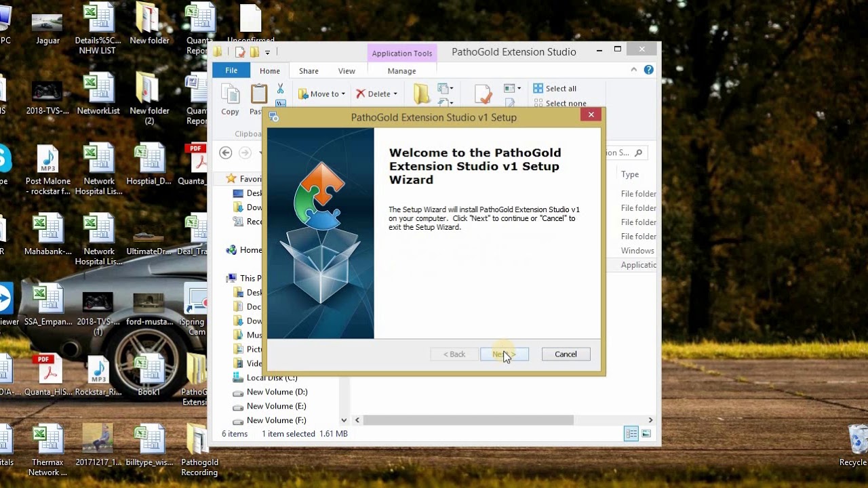Click the Type column header
The height and width of the screenshot is (488, 868).
pos(630,174)
